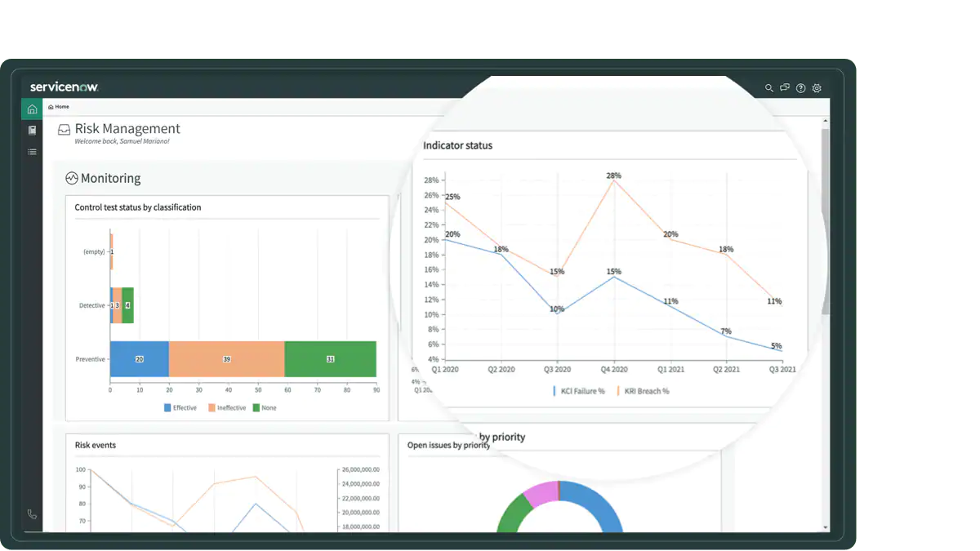
Task: Click the 28% peak point at Q4 2020
Action: pyautogui.click(x=613, y=180)
